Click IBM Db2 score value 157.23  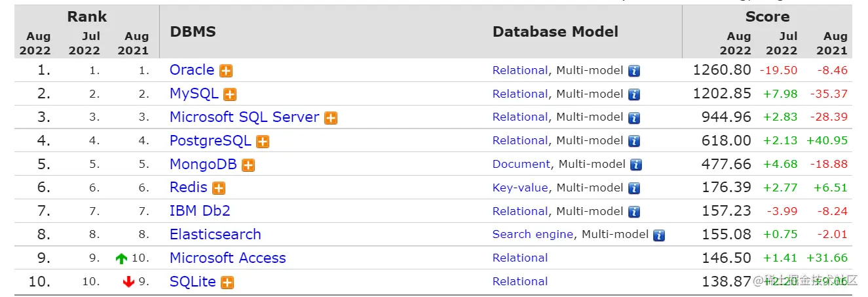coord(727,210)
